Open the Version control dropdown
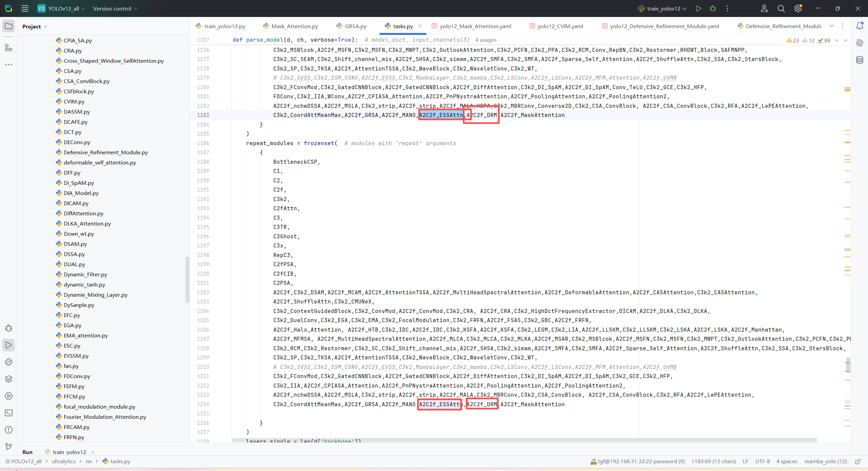868x471 pixels. click(x=115, y=8)
